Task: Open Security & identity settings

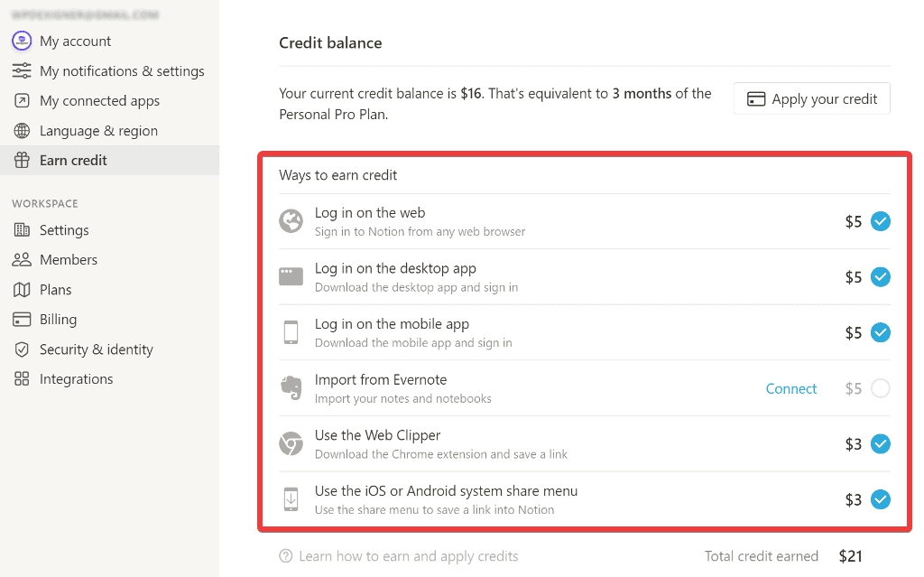Action: (96, 349)
